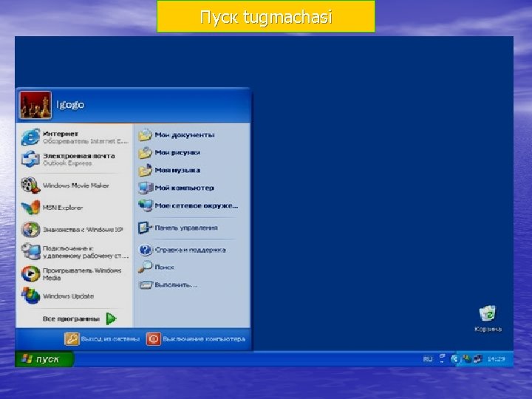The width and height of the screenshot is (532, 399).
Task: Click Подключение к удаленному рабочему столу label
Action: pyautogui.click(x=86, y=252)
